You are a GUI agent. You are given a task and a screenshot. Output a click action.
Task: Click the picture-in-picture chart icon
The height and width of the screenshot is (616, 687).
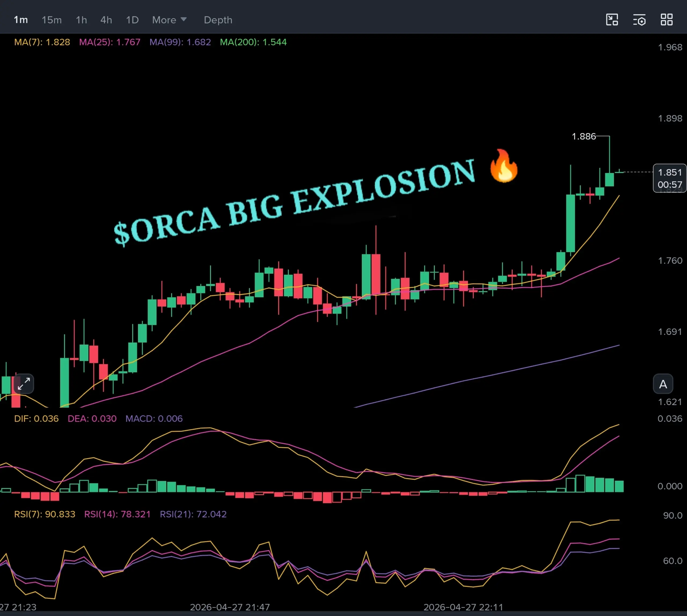[x=612, y=20]
